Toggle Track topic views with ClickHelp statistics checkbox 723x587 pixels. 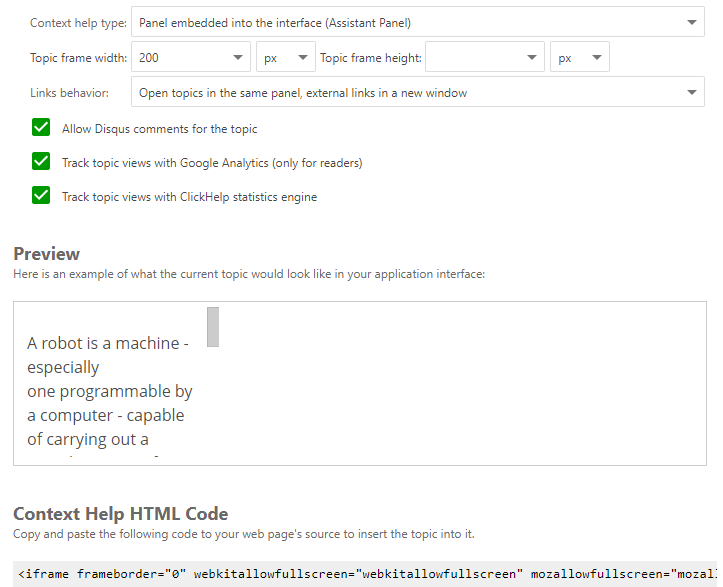click(x=41, y=196)
